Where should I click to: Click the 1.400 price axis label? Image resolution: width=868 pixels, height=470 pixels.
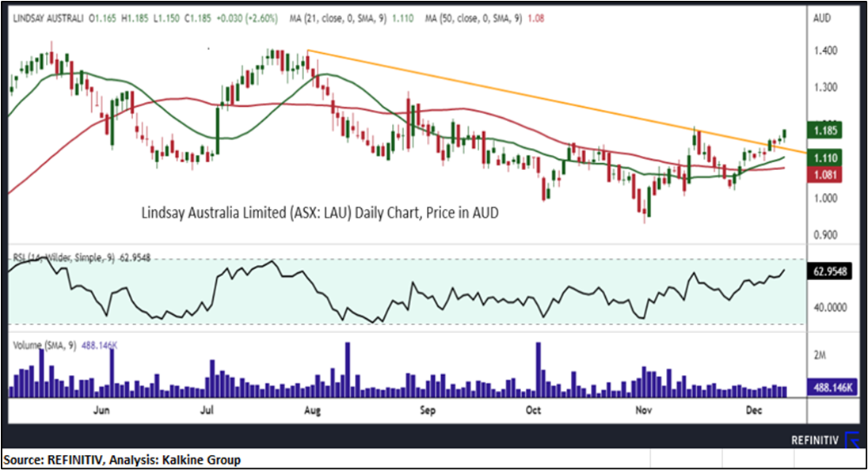coord(825,51)
